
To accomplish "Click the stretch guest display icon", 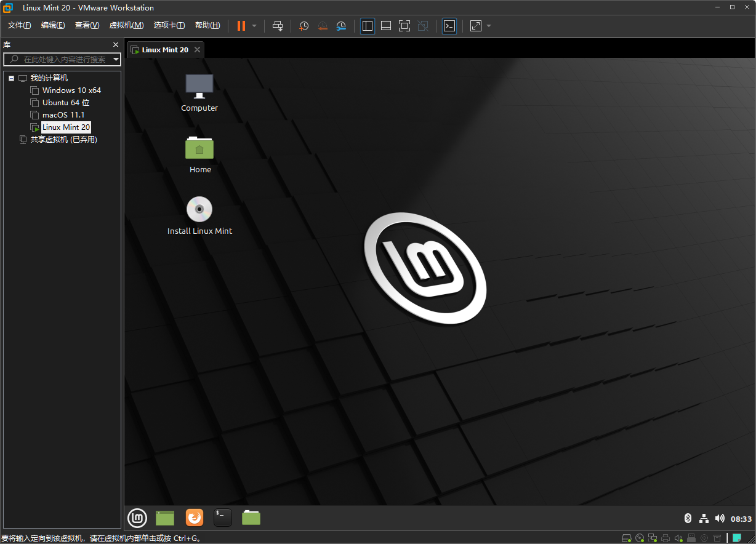I will click(x=476, y=26).
